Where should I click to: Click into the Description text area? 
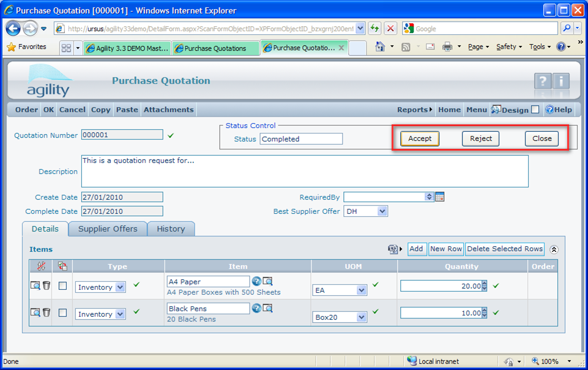coord(305,171)
